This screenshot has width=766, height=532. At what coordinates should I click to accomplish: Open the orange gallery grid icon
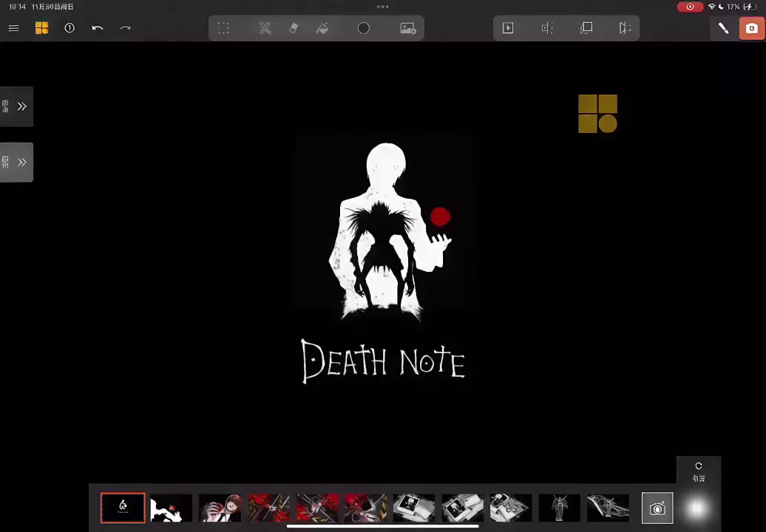pos(41,28)
